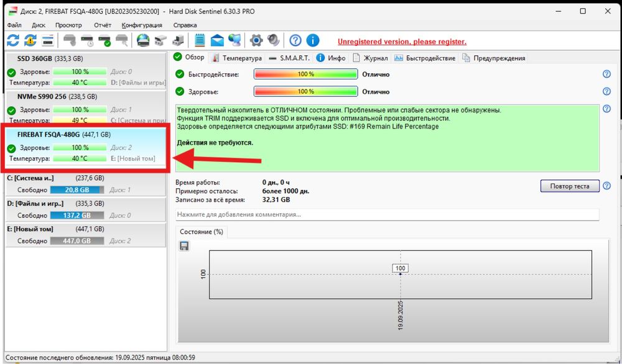Click the window title bar app icon
Screen dimensions: 622x364
[12, 11]
